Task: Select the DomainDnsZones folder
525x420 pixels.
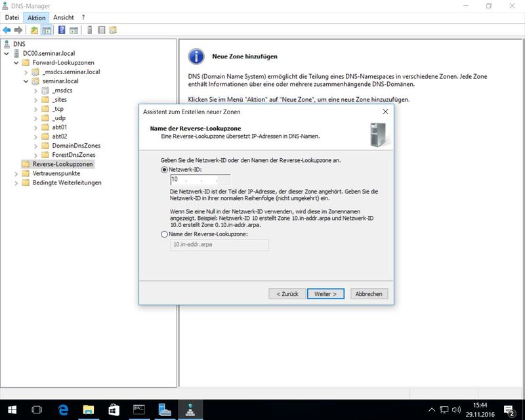Action: tap(76, 146)
